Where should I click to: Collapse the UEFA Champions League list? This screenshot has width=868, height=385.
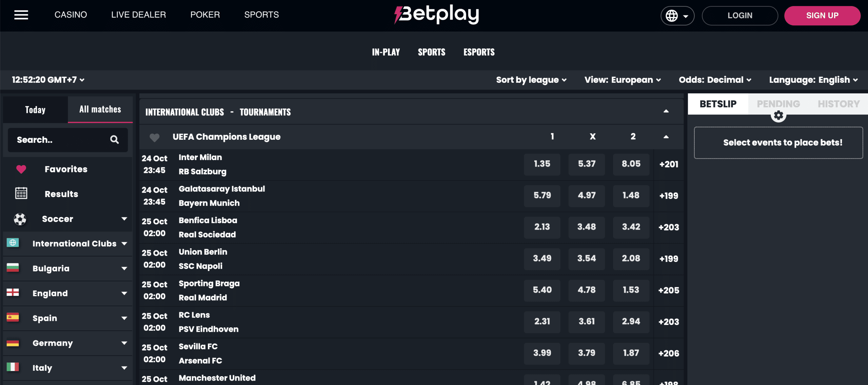(x=666, y=137)
